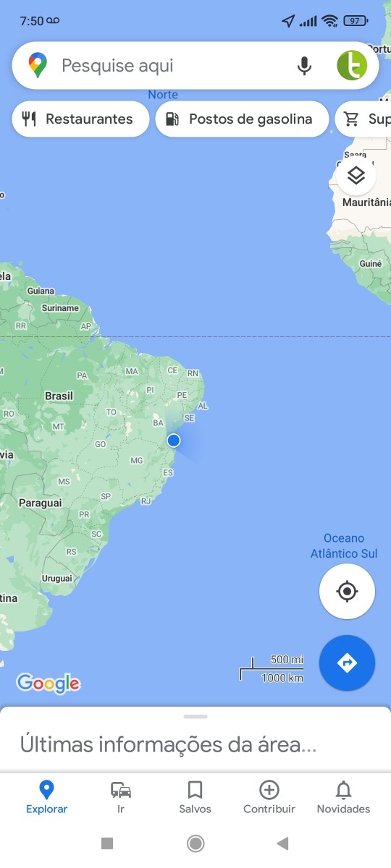
Task: Tap the partially visible Supermarket chip
Action: 363,119
